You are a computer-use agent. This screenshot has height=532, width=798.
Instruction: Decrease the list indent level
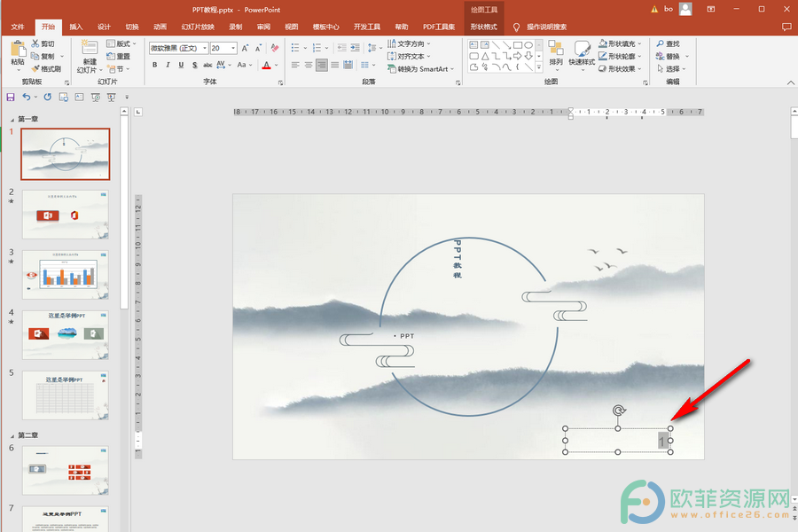click(341, 48)
